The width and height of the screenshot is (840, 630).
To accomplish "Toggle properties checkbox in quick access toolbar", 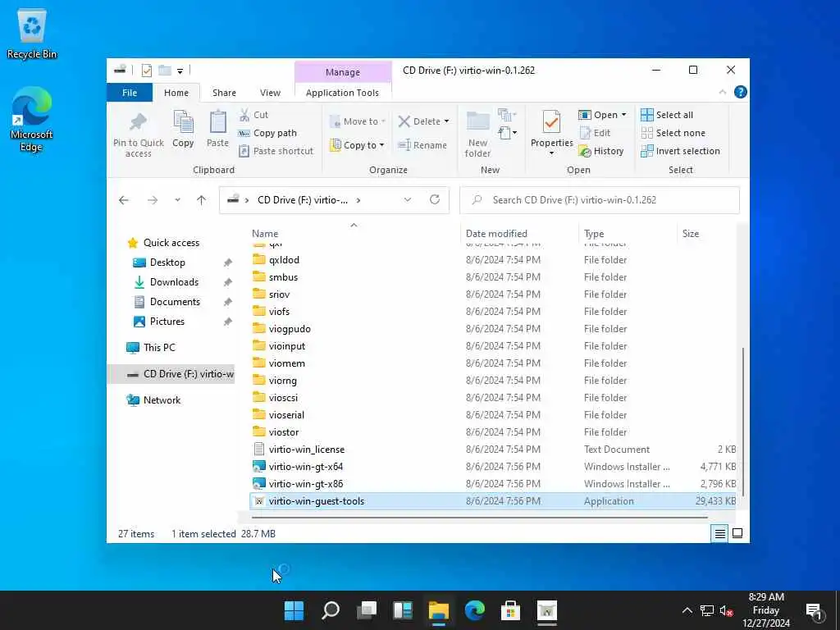I will (x=146, y=71).
